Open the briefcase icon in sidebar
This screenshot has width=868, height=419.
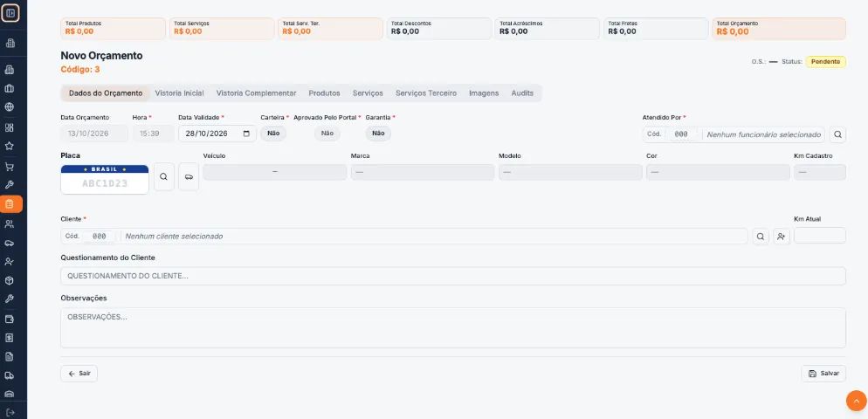9,88
